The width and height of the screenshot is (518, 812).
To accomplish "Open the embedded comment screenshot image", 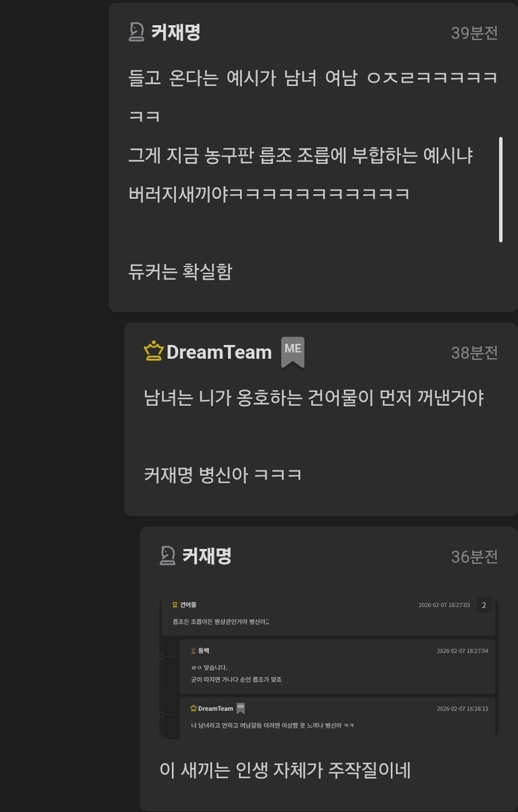I will pos(328,668).
